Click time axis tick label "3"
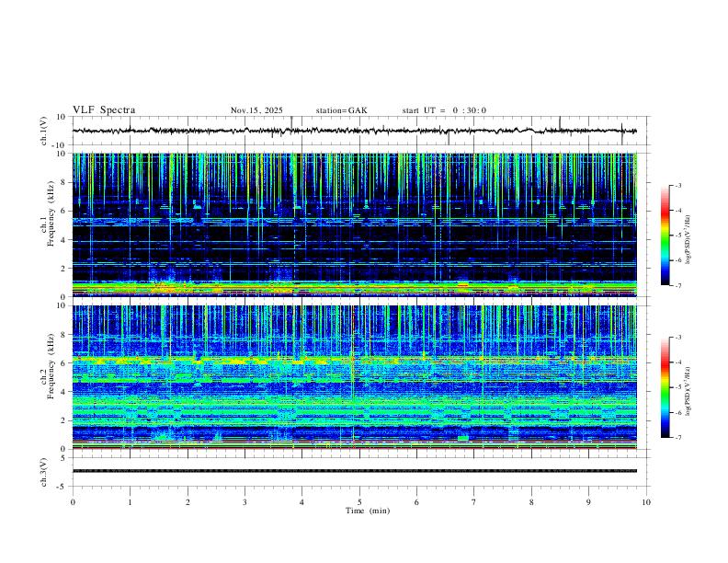 [245, 502]
